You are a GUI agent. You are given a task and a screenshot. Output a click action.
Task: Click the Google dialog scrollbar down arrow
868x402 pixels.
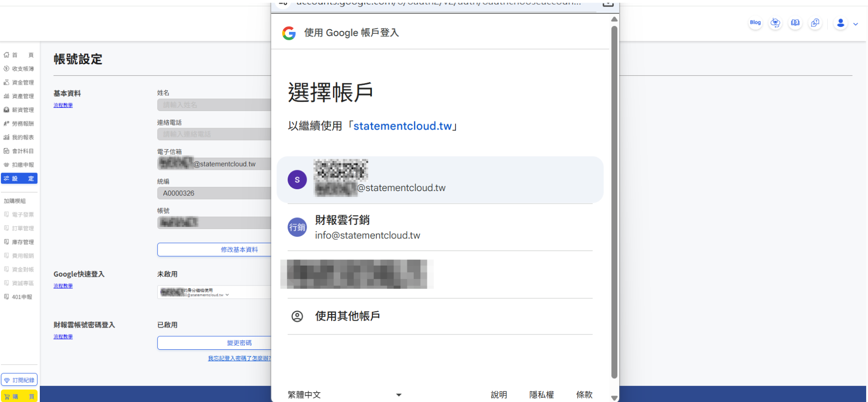tap(614, 398)
